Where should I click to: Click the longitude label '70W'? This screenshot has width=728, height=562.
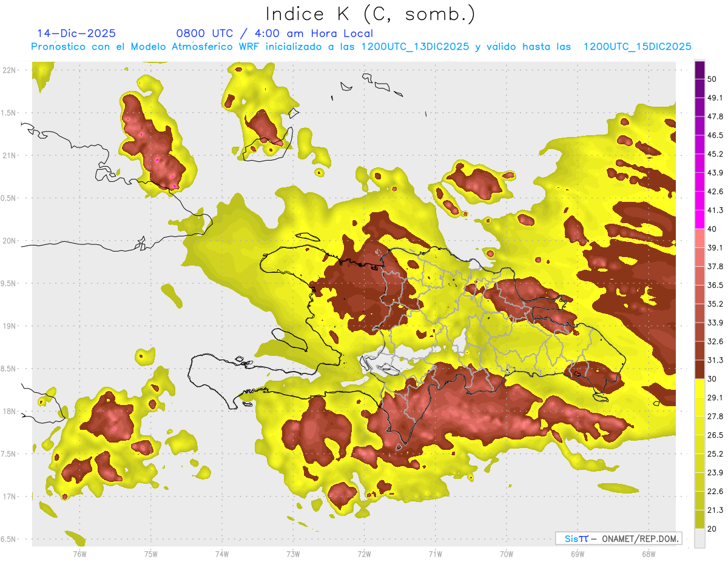click(506, 554)
